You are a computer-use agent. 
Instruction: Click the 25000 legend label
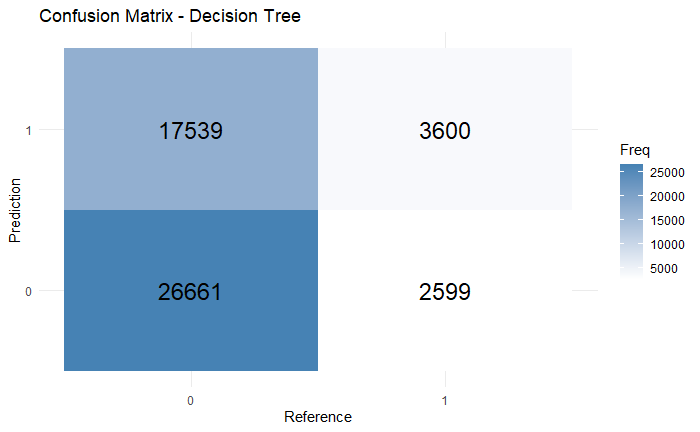coord(663,172)
